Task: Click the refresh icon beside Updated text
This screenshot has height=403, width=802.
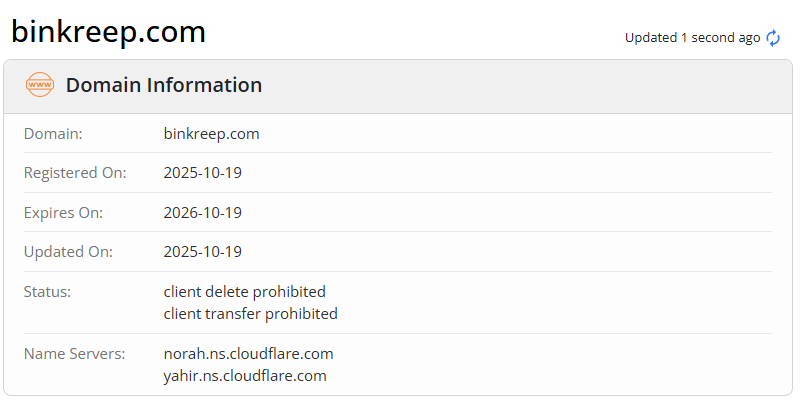Action: [773, 38]
